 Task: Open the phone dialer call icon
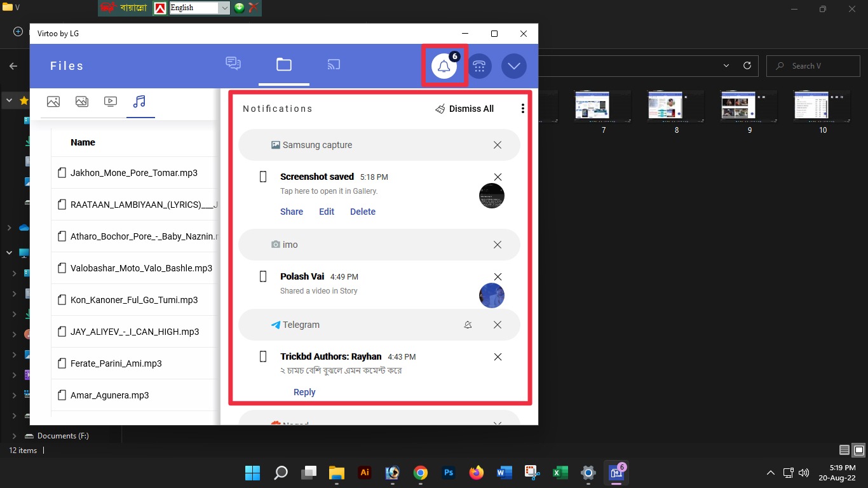tap(480, 66)
